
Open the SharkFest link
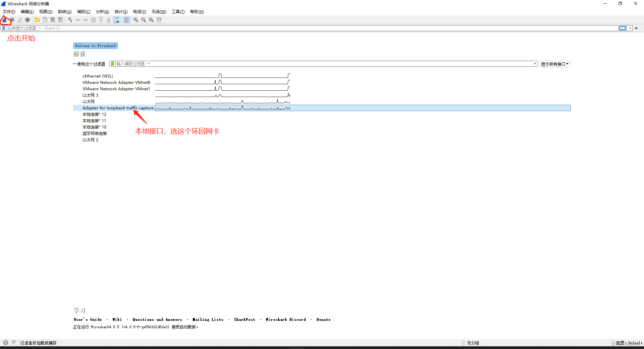click(x=244, y=319)
